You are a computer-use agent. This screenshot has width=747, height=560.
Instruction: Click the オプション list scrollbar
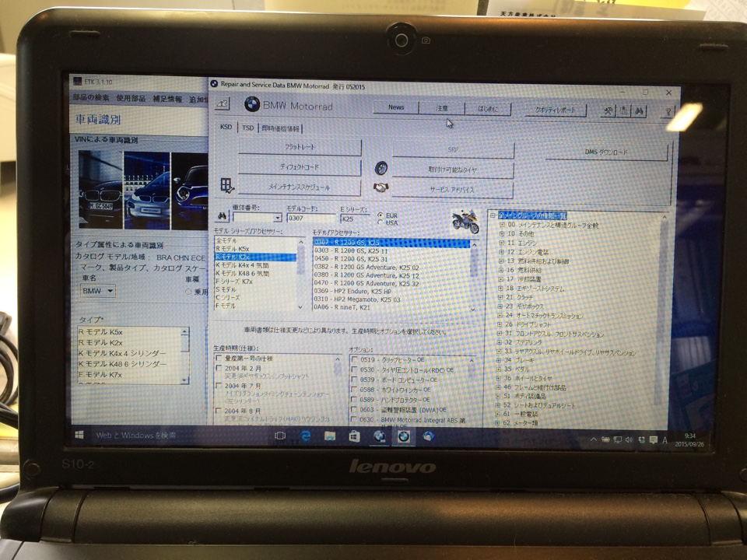(x=472, y=390)
